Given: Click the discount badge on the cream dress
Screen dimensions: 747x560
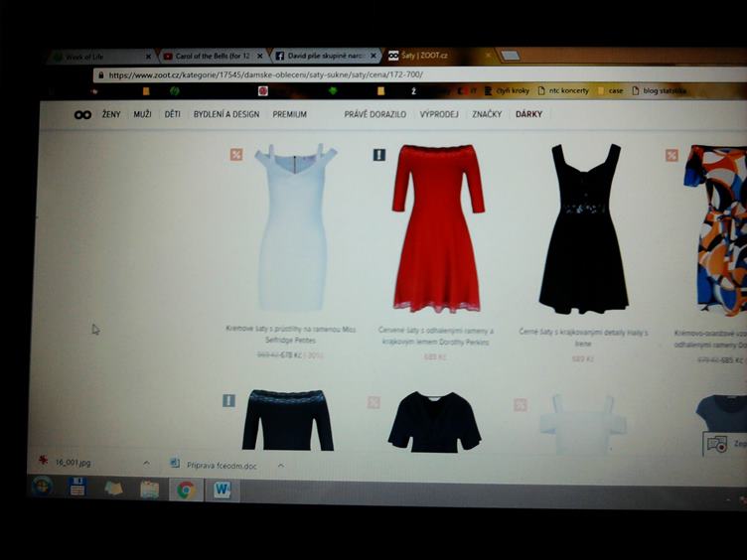Looking at the screenshot, I should pos(235,154).
